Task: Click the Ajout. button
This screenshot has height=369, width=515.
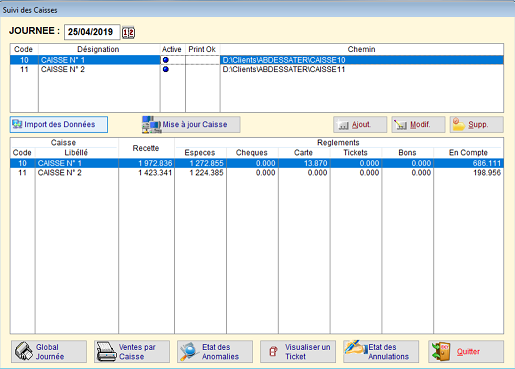Action: (x=360, y=125)
